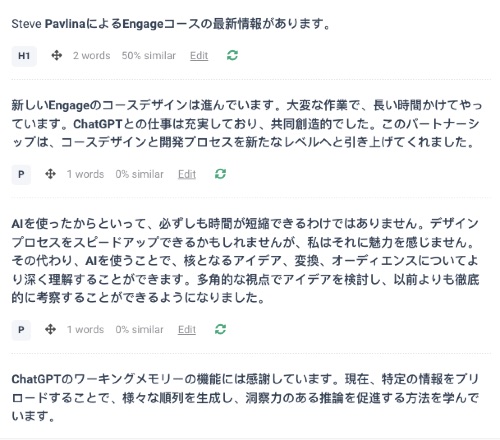Click the H1 tag badge under the Steve Pavlina heading
This screenshot has width=500, height=440.
coord(24,56)
